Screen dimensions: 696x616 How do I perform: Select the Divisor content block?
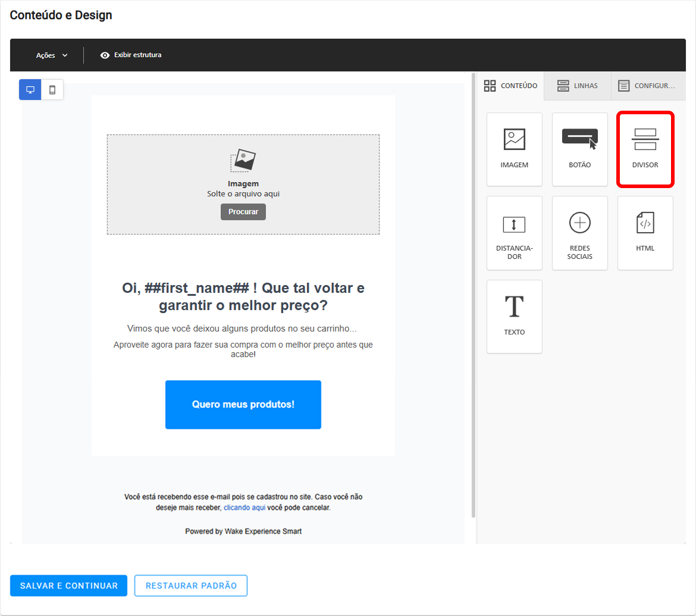coord(645,149)
